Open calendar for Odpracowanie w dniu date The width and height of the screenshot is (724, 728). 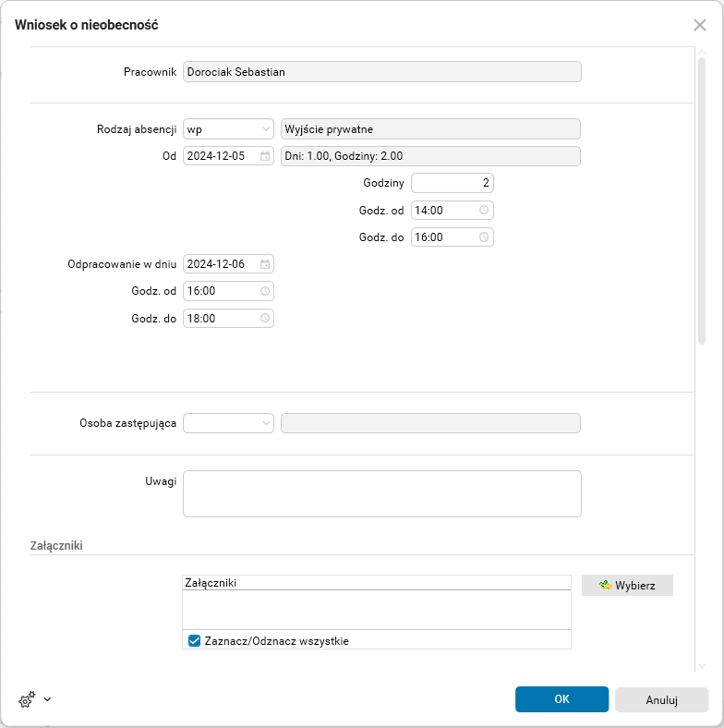click(265, 264)
